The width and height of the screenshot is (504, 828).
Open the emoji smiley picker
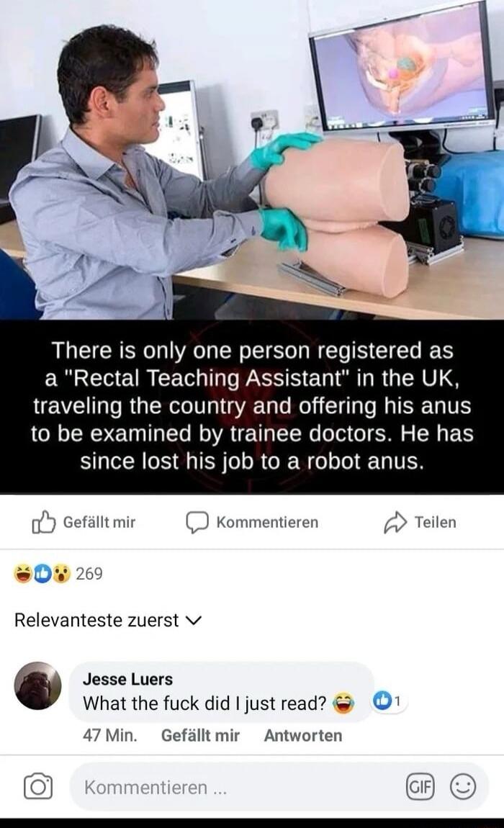[x=463, y=787]
